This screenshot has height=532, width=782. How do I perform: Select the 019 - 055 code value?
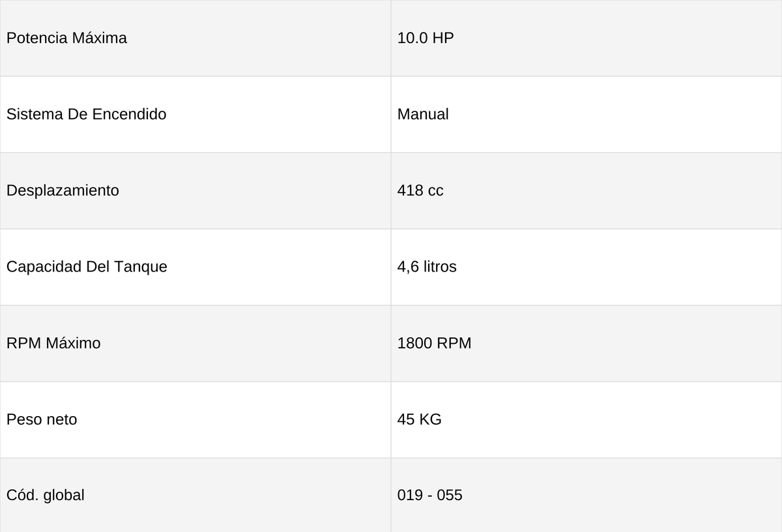(x=430, y=496)
